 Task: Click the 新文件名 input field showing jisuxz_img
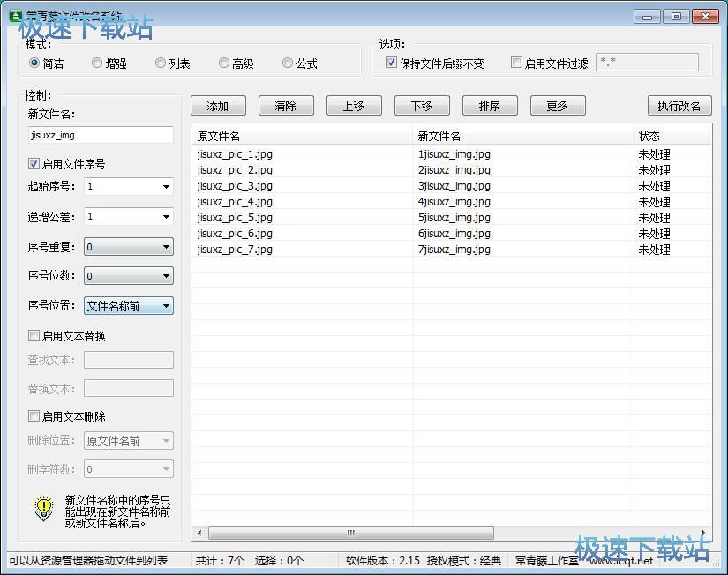pos(100,135)
